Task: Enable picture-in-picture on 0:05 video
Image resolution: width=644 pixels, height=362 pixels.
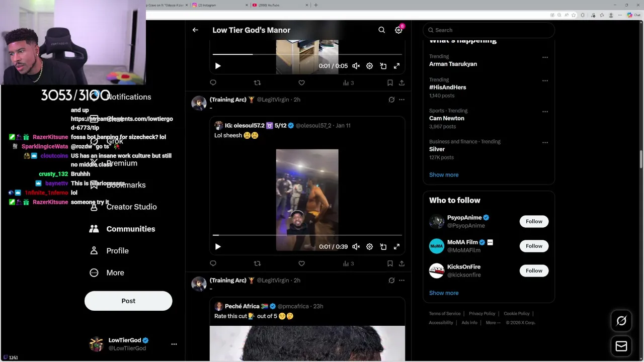Action: click(x=383, y=66)
